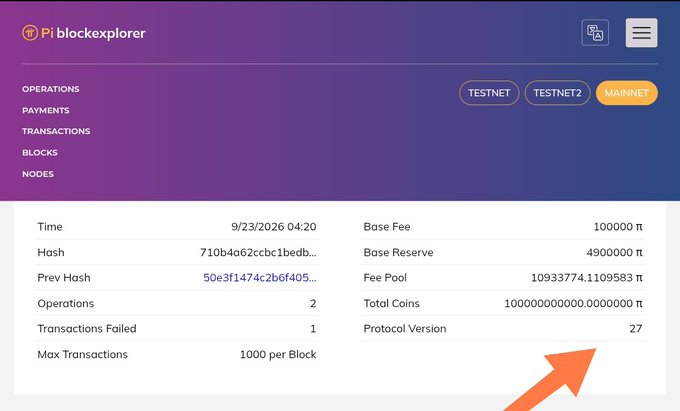
Task: Click the Base Fee value 100000 π
Action: [618, 227]
